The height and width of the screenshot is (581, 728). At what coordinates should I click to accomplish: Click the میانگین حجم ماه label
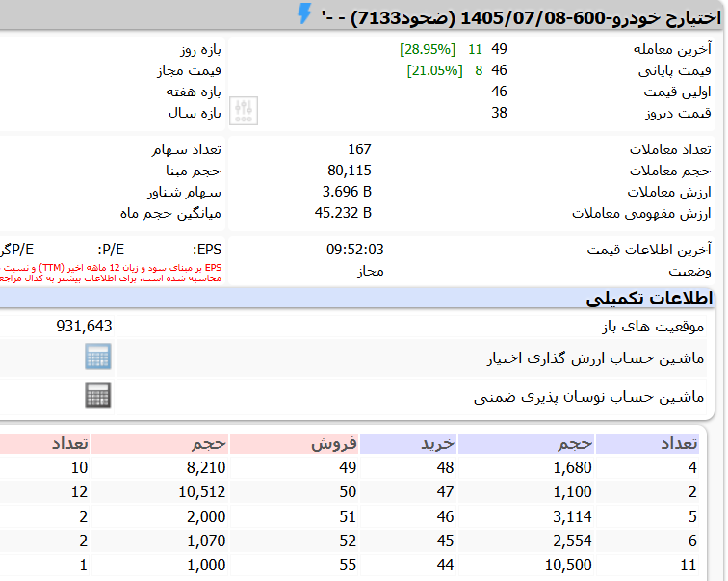click(170, 214)
